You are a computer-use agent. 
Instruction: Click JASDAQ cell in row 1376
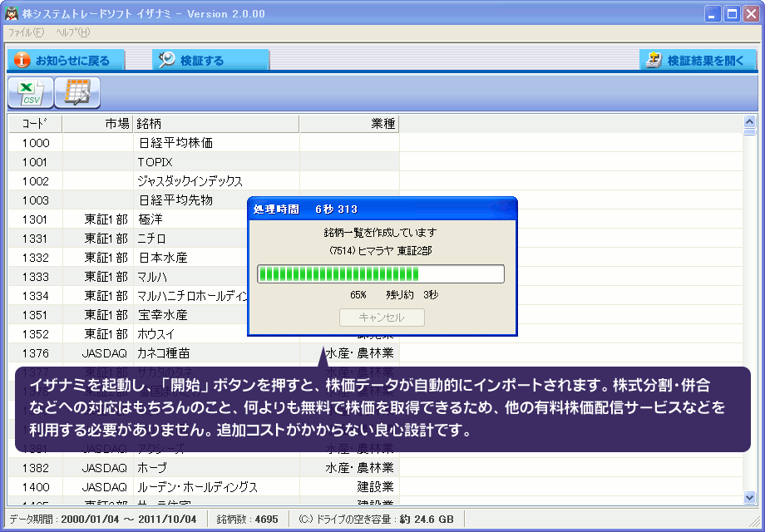pos(98,353)
